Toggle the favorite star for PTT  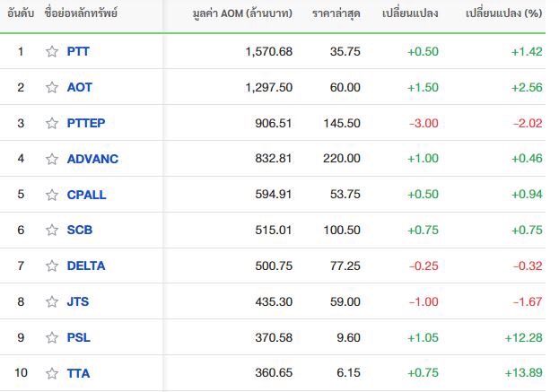[x=52, y=52]
